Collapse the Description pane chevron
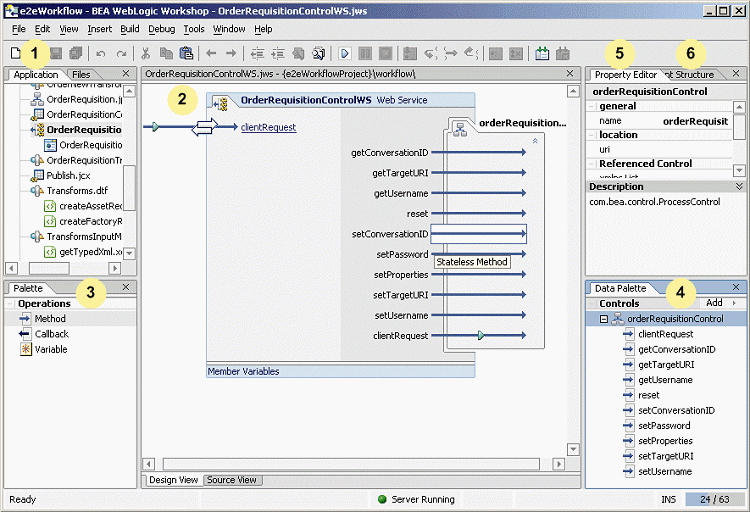750x512 pixels. (x=739, y=186)
